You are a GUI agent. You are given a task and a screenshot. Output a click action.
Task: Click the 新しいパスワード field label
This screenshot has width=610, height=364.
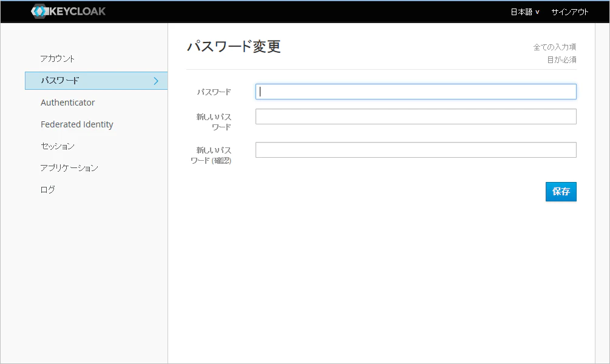coord(214,122)
